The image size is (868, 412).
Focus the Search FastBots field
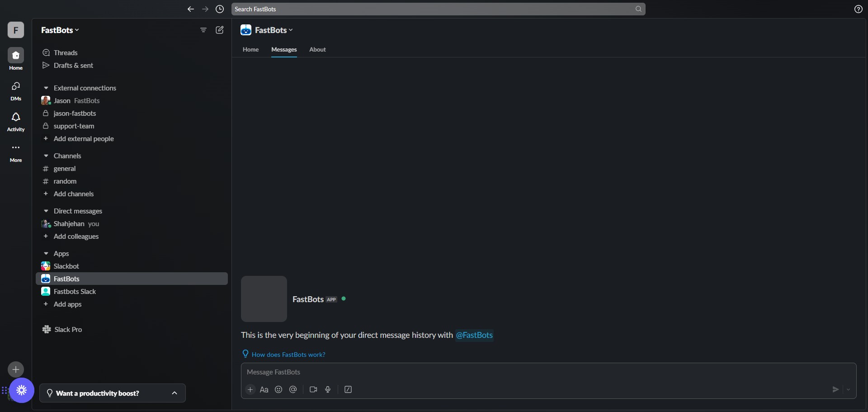click(x=438, y=9)
